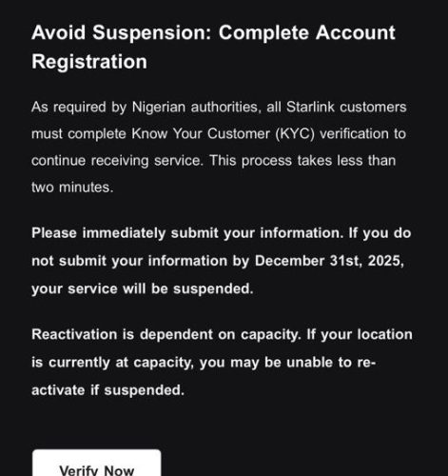This screenshot has width=448, height=476.
Task: Click the 'activate if suspended.' final line
Action: pos(107,390)
